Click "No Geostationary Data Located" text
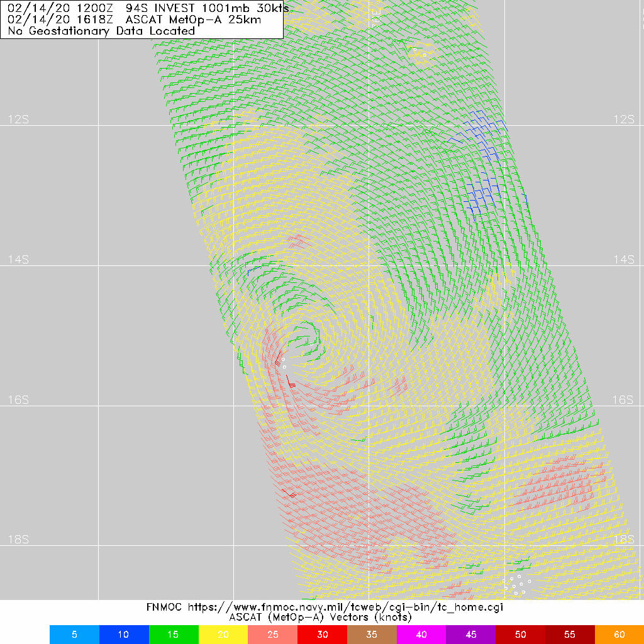This screenshot has width=644, height=644. [101, 31]
